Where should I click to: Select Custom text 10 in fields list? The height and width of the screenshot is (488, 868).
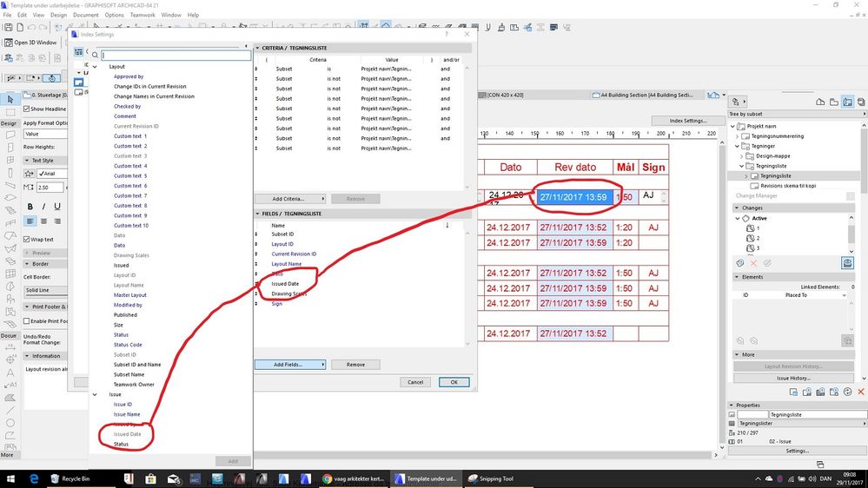(131, 226)
